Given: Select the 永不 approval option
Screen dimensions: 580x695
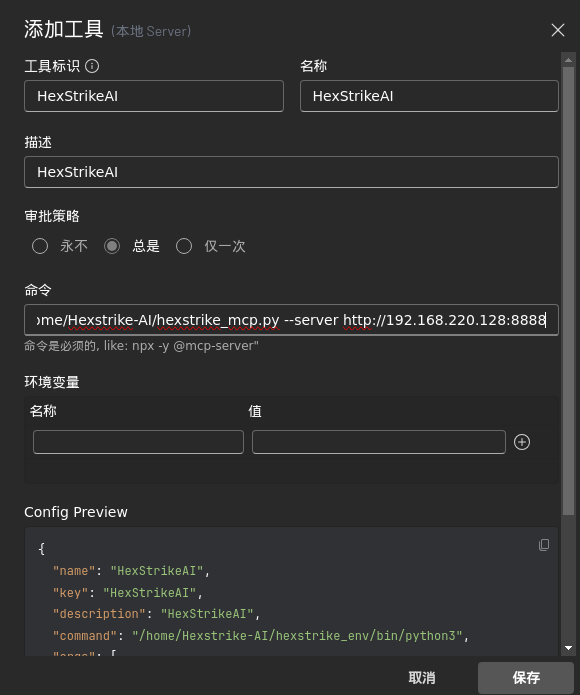Looking at the screenshot, I should [40, 246].
